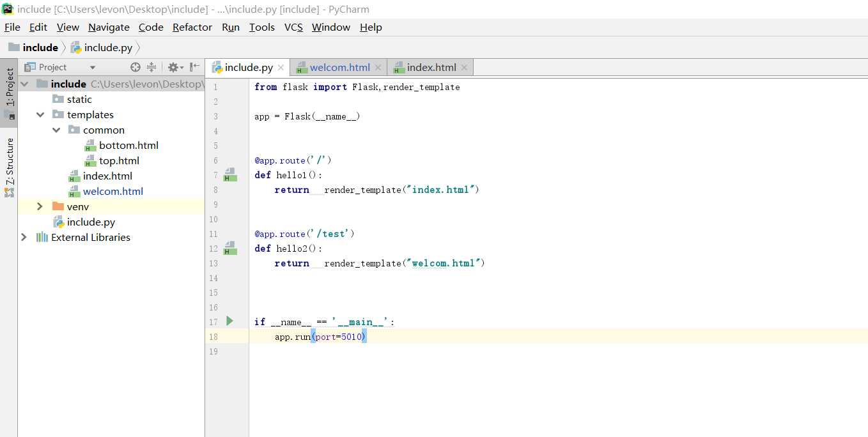The height and width of the screenshot is (437, 868).
Task: Click the hide Project panel icon
Action: click(195, 67)
